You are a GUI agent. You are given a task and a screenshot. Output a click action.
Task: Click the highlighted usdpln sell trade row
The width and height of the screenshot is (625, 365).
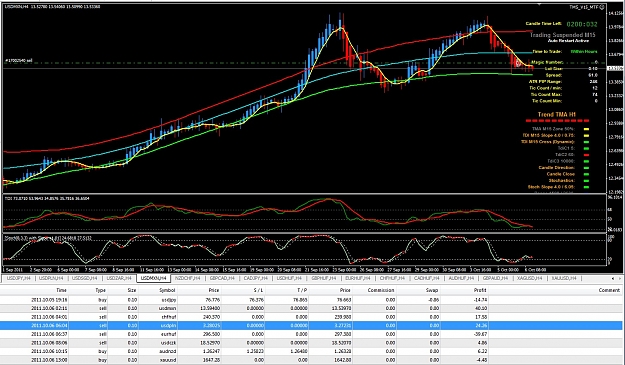[311, 326]
